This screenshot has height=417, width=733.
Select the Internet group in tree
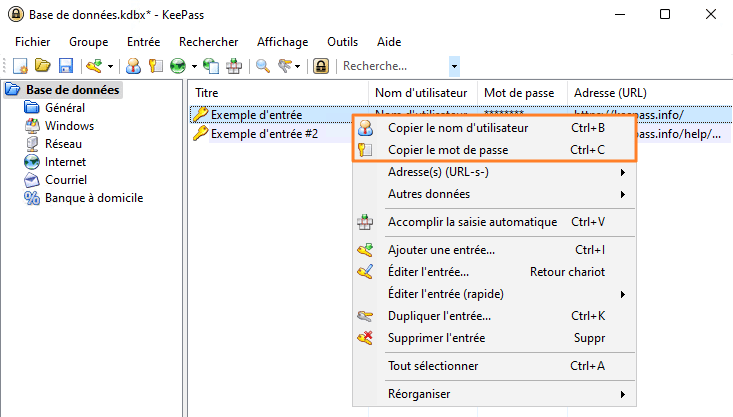[x=65, y=162]
